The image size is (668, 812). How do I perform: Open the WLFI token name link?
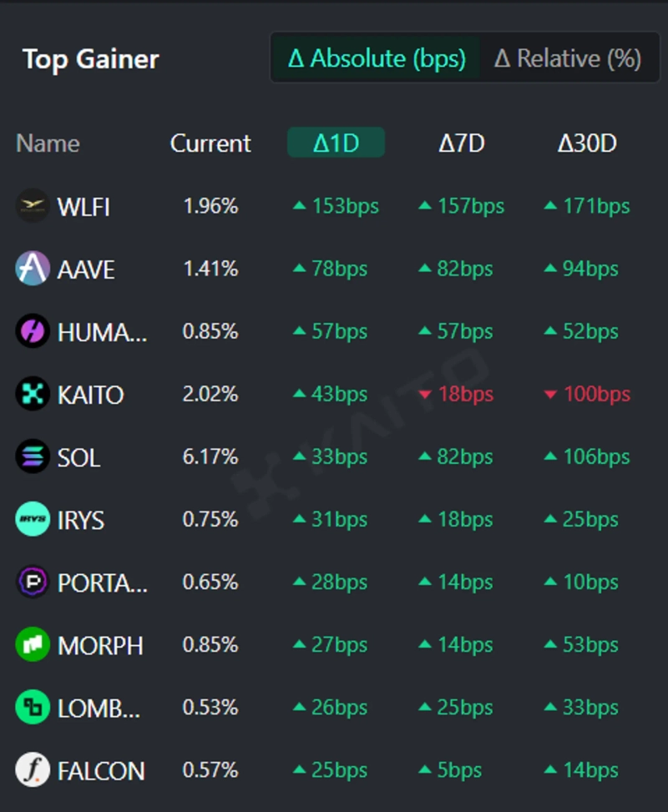(x=83, y=206)
